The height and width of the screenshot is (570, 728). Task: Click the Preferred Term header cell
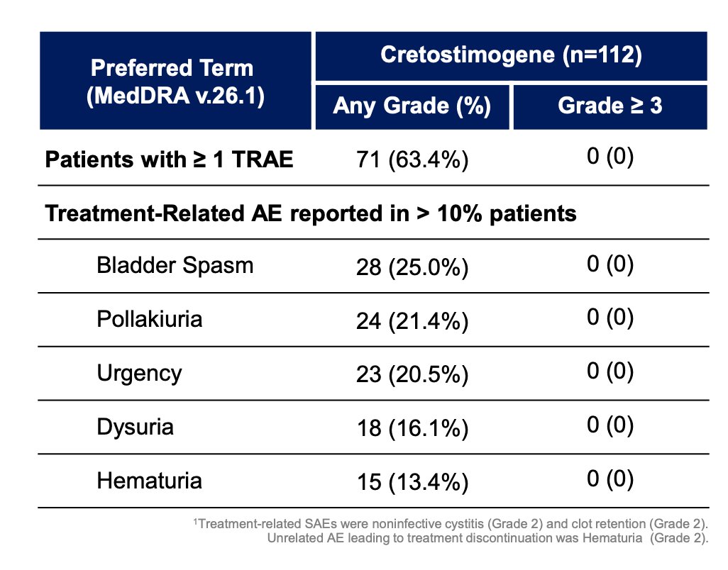click(x=175, y=81)
